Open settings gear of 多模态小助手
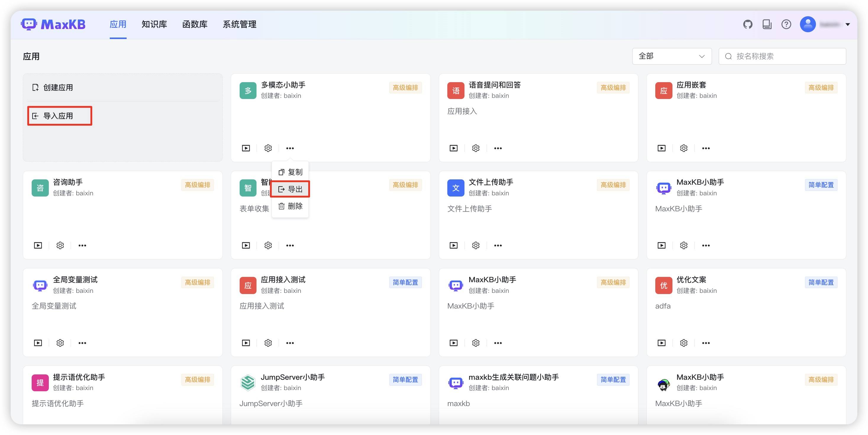868x435 pixels. (268, 148)
